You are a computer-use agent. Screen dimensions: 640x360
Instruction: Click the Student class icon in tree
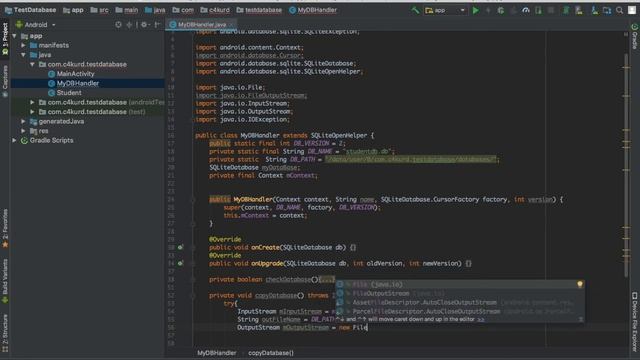pos(51,93)
